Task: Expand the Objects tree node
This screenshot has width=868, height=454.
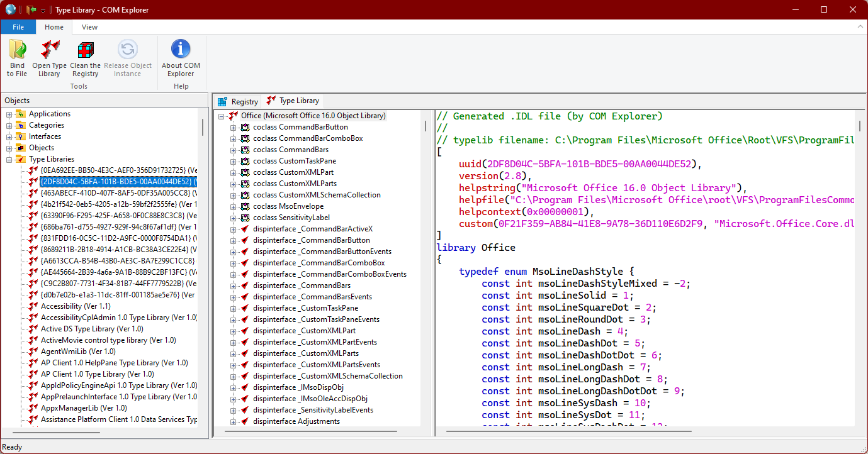Action: (x=9, y=148)
